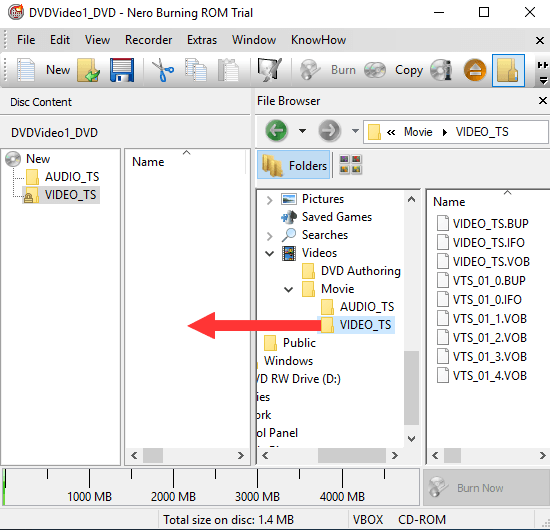Select AUDIO_TS under Movie in File Browser
Image resolution: width=550 pixels, height=530 pixels.
(367, 307)
